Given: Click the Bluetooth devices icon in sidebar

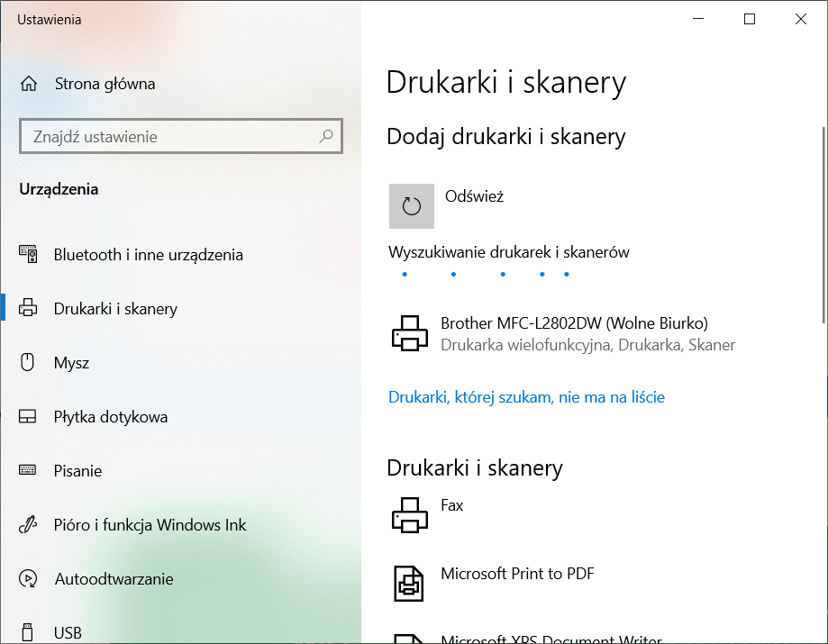Looking at the screenshot, I should point(29,255).
